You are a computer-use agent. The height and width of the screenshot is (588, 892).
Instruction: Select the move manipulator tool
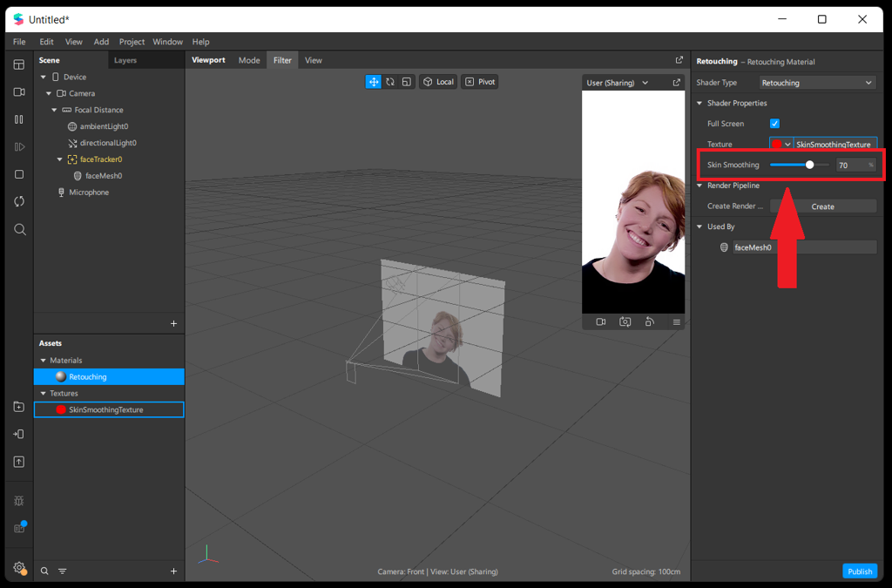click(373, 82)
